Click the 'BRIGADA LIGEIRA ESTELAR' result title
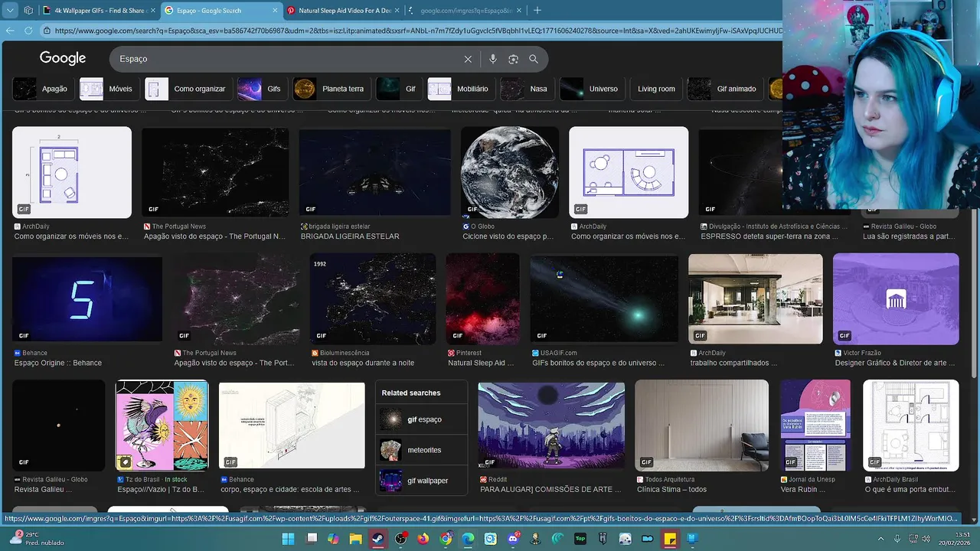Screen dimensions: 980x551 [350, 236]
